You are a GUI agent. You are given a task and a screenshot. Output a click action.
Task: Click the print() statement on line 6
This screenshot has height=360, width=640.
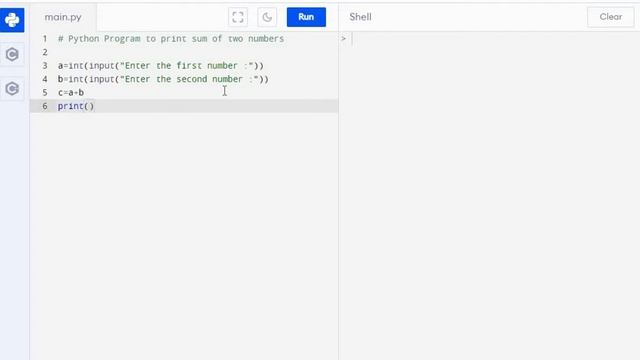[x=76, y=106]
